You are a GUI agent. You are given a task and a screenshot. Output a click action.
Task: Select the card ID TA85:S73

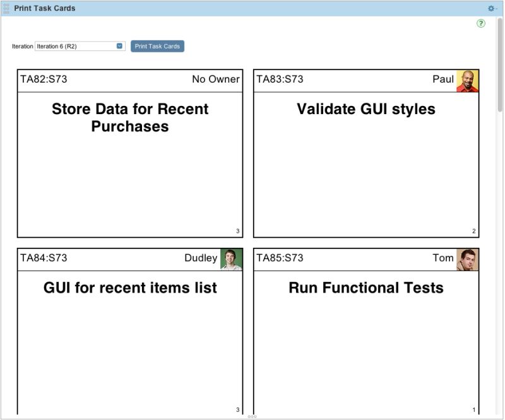280,258
